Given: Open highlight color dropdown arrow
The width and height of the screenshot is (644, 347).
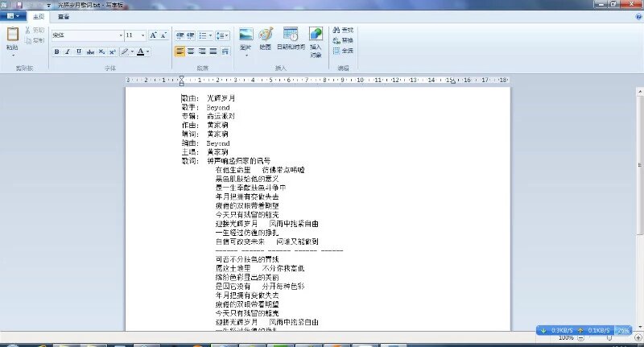Looking at the screenshot, I should point(132,52).
